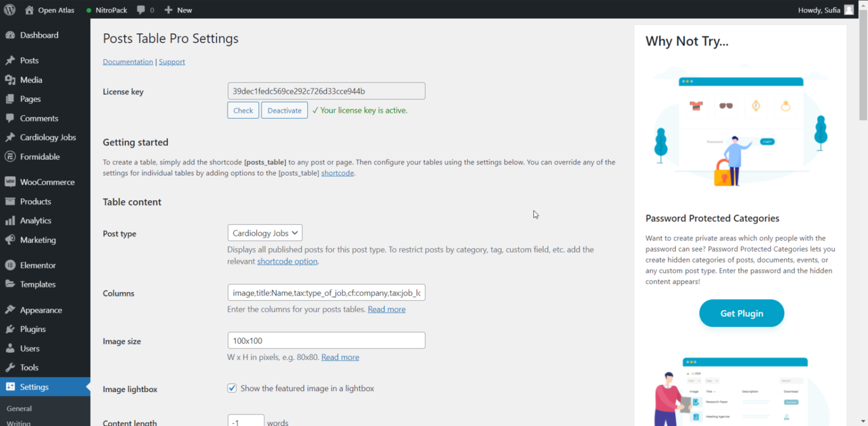Open the Post type dropdown
The image size is (868, 426).
pos(264,233)
